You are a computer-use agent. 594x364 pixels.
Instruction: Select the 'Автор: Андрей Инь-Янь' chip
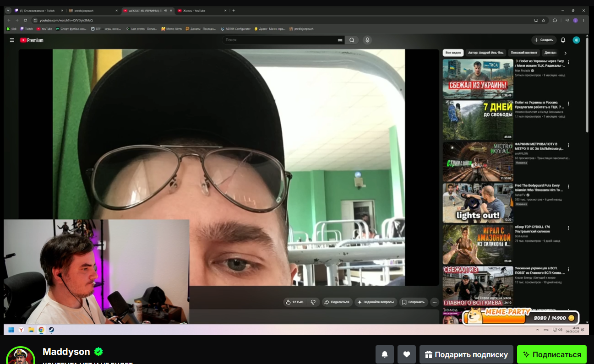486,53
